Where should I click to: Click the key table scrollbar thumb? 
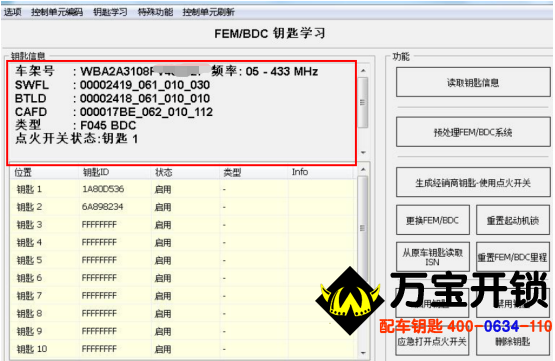(363, 228)
